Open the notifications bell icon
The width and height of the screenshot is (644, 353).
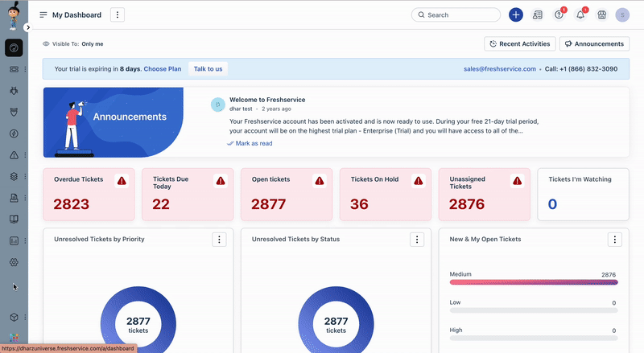pyautogui.click(x=580, y=14)
